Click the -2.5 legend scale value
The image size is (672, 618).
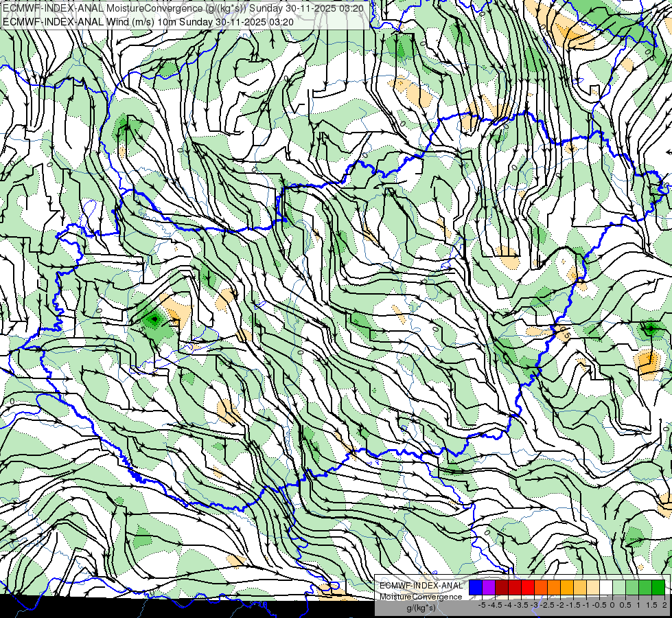548,605
